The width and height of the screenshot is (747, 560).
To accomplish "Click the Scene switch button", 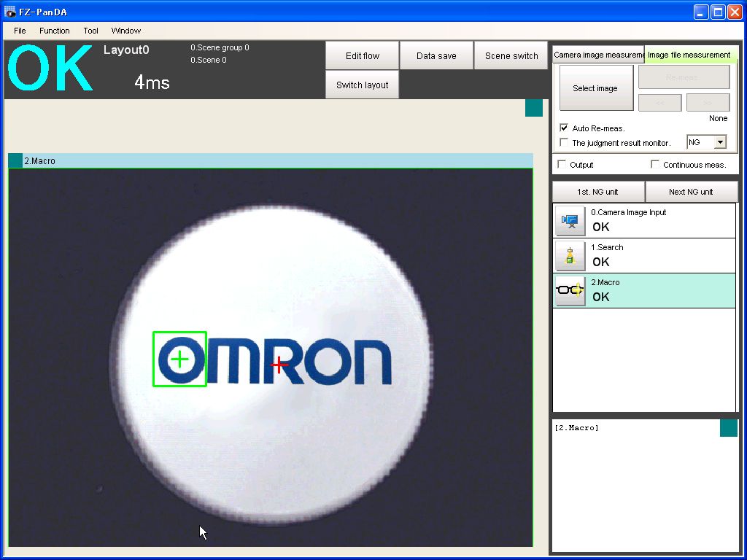I will pyautogui.click(x=511, y=55).
